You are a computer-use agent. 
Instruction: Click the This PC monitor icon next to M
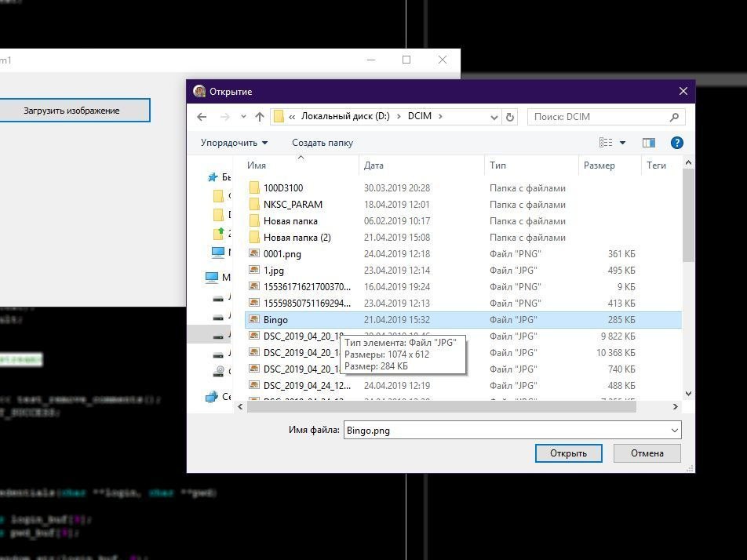pyautogui.click(x=212, y=277)
